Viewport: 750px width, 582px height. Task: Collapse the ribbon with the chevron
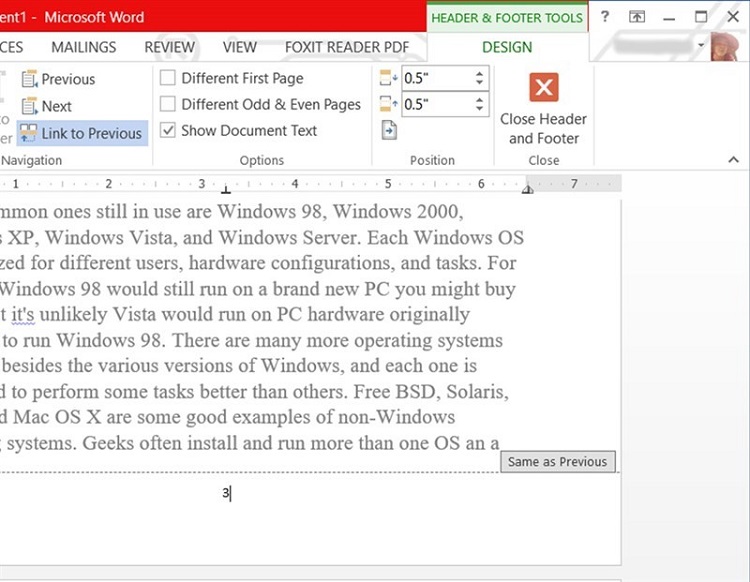(733, 160)
